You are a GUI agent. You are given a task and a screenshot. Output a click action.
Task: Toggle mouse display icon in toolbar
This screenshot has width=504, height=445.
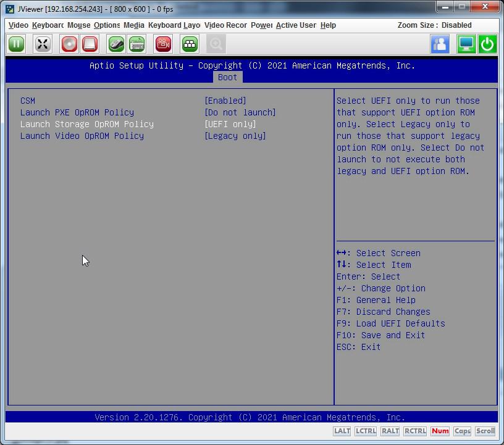[116, 44]
